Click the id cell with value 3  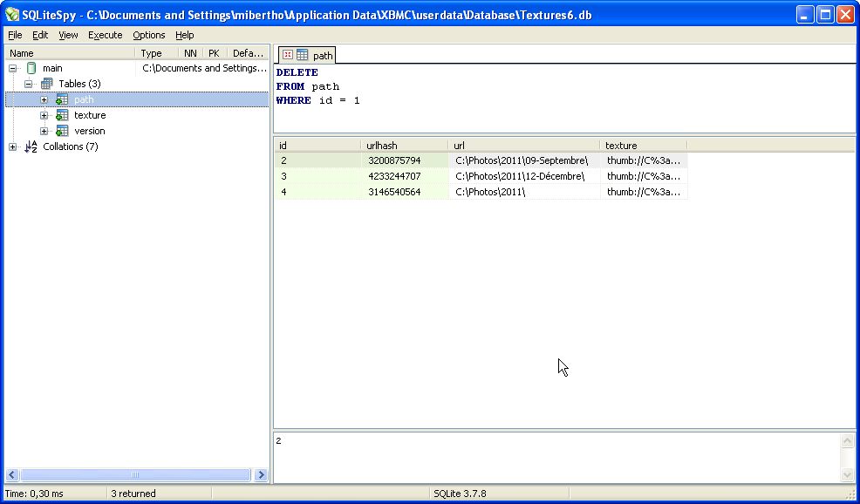[x=318, y=177]
